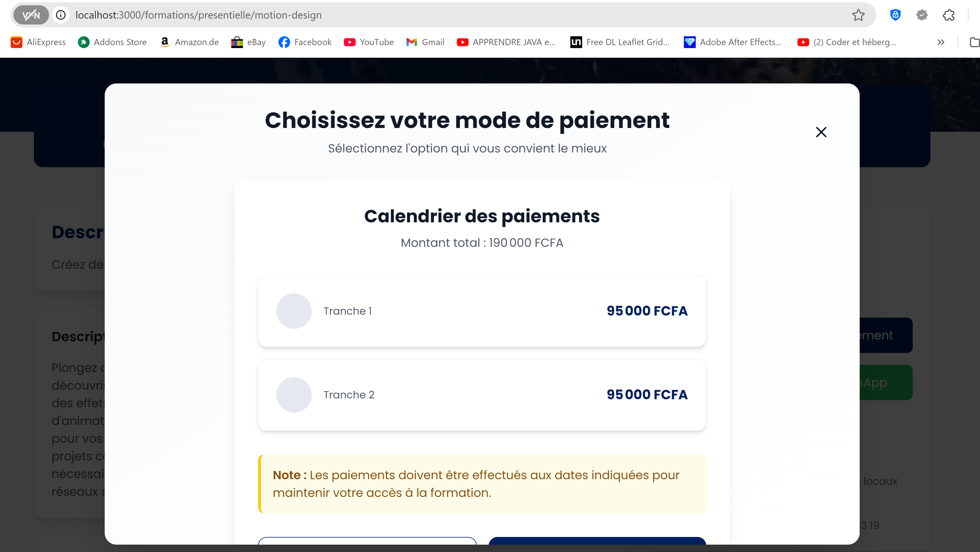The height and width of the screenshot is (552, 980).
Task: Open the AliExpress bookmark
Action: (x=38, y=42)
